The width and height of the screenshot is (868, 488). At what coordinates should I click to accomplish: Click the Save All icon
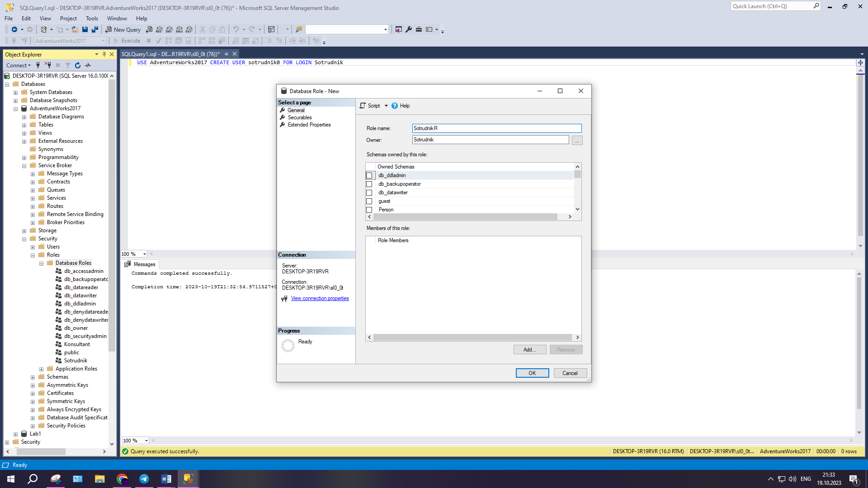[95, 29]
